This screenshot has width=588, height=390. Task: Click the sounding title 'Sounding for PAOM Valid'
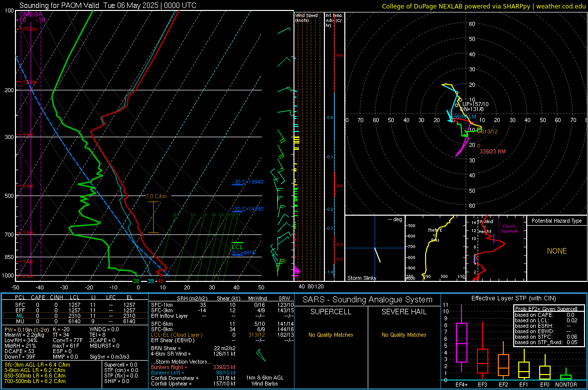click(x=59, y=5)
